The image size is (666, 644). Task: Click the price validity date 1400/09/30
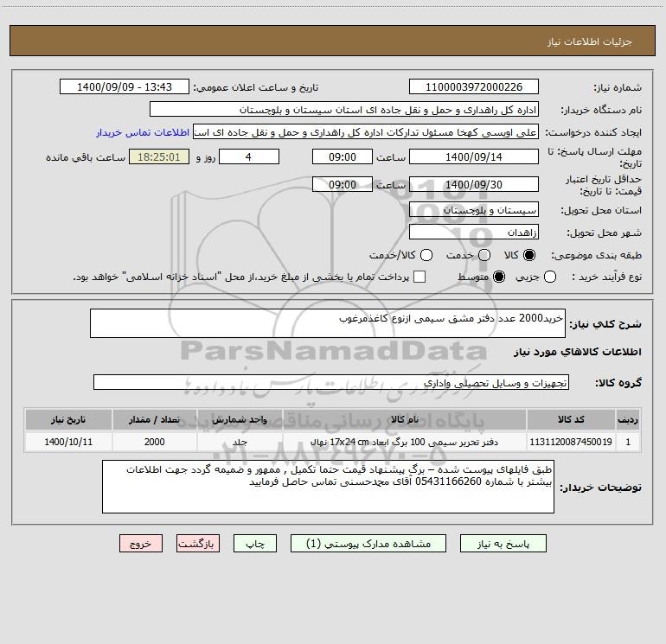tap(474, 184)
